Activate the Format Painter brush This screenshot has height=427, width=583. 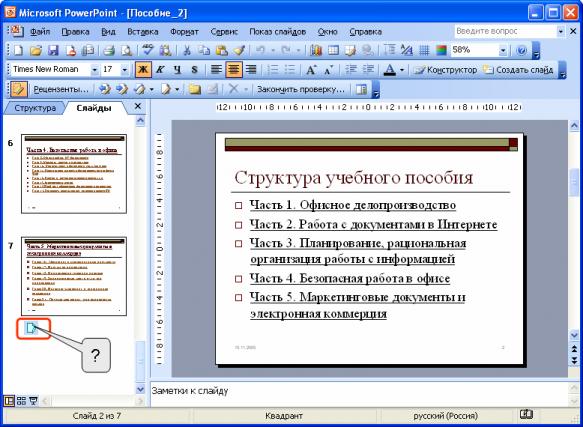coord(239,50)
